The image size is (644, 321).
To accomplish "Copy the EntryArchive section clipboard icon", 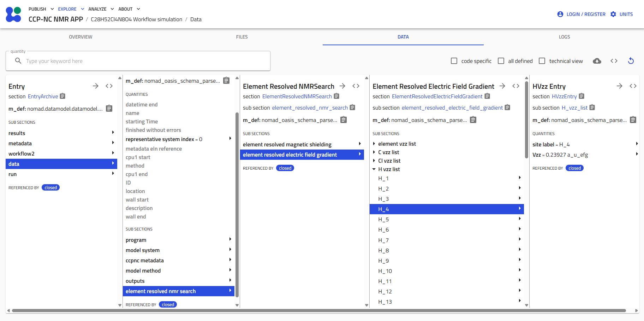I will (x=62, y=96).
